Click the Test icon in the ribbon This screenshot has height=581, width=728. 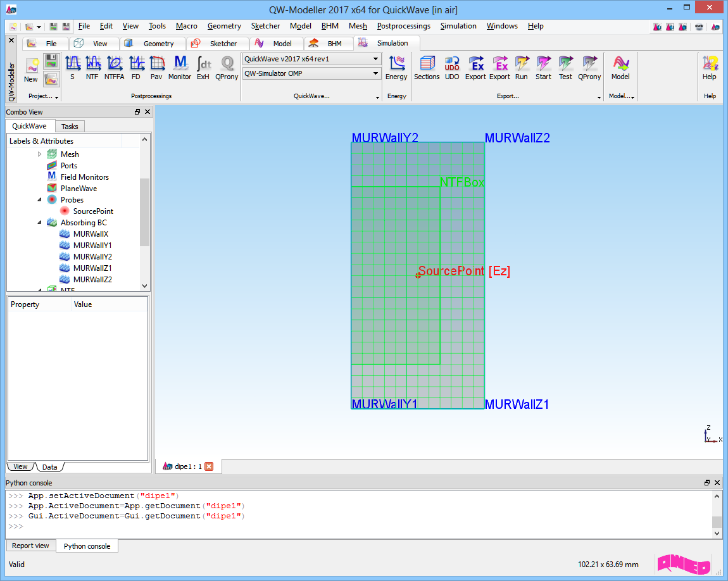tap(565, 68)
